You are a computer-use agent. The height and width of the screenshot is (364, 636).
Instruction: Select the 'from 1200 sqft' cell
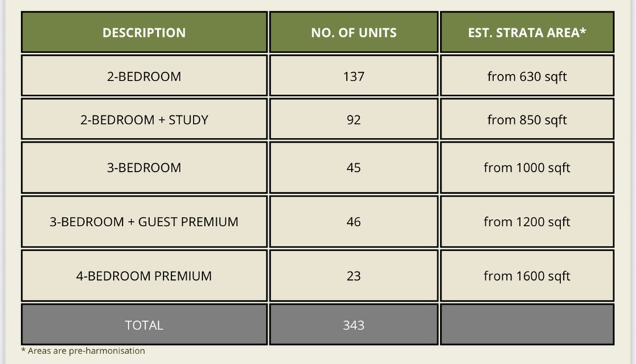click(x=526, y=222)
